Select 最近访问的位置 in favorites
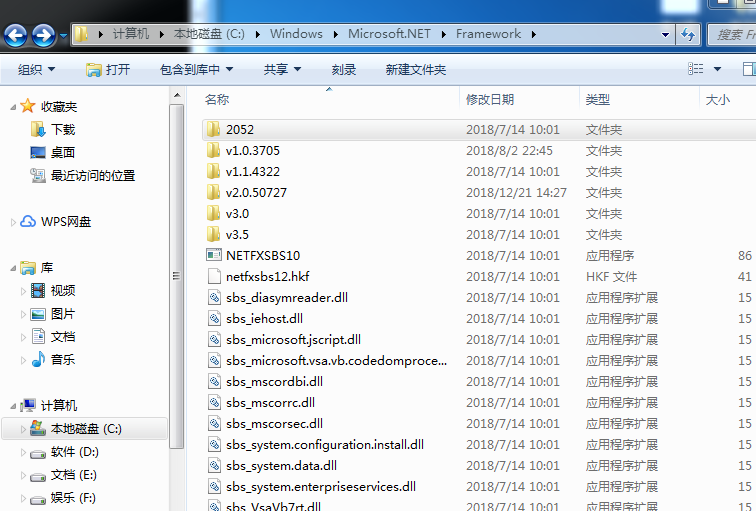Viewport: 756px width, 511px height. coord(93,175)
